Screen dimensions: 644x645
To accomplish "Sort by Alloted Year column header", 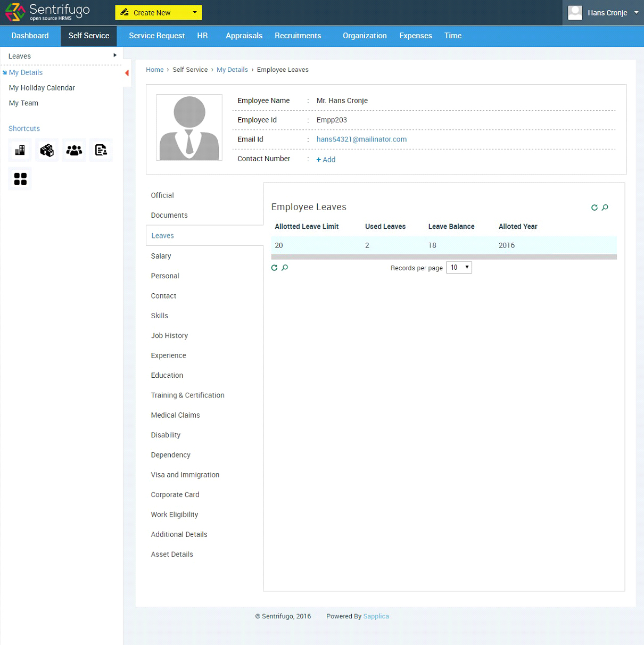I will (x=518, y=227).
